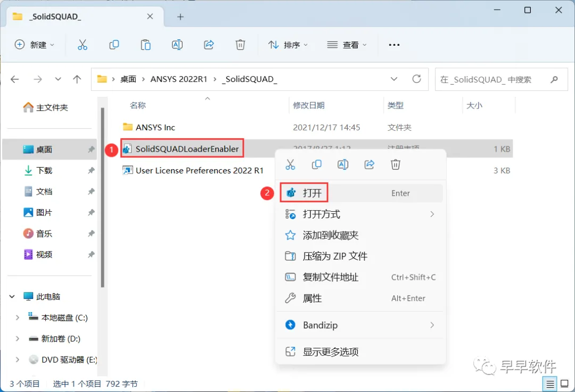Choose 添加到收藏夹 in context menu
The width and height of the screenshot is (575, 392).
[360, 235]
